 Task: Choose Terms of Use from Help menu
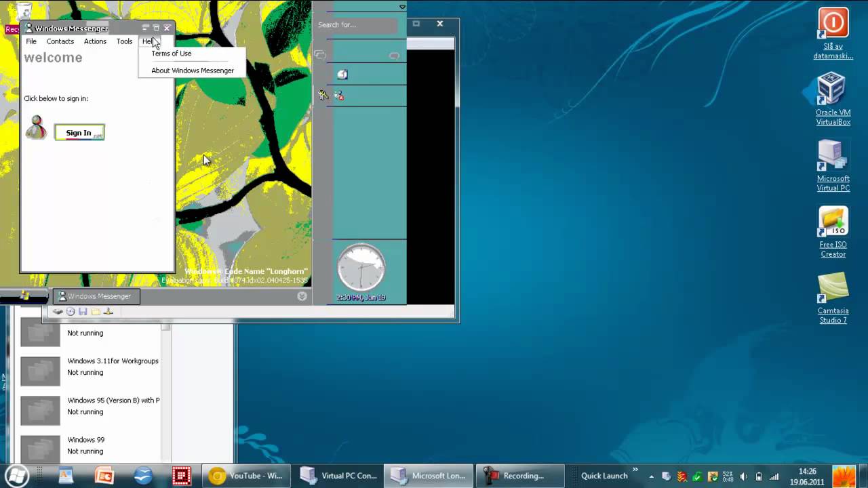(x=172, y=54)
